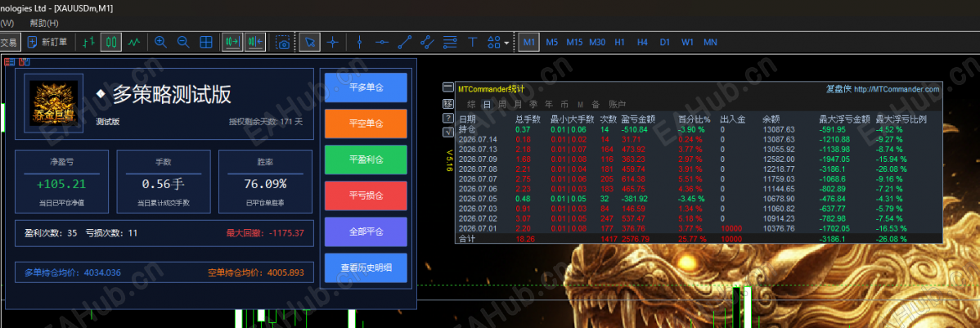980x328 pixels.
Task: Zoom in on the chart
Action: (160, 42)
